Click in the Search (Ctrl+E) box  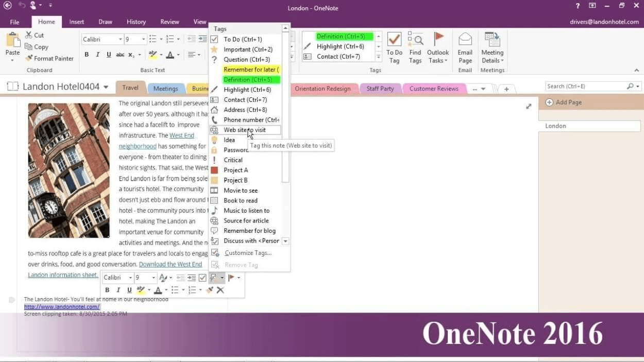pyautogui.click(x=586, y=87)
